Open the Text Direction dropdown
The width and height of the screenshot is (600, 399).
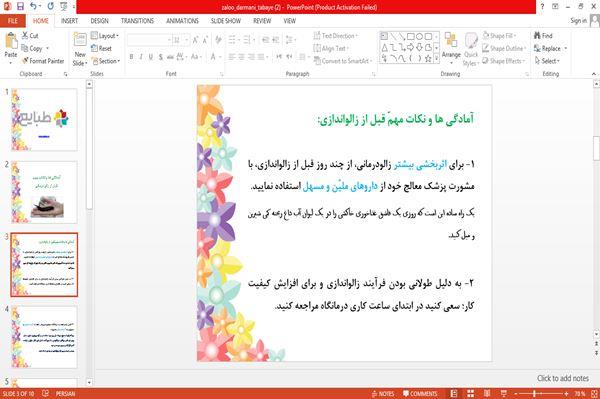click(x=336, y=36)
